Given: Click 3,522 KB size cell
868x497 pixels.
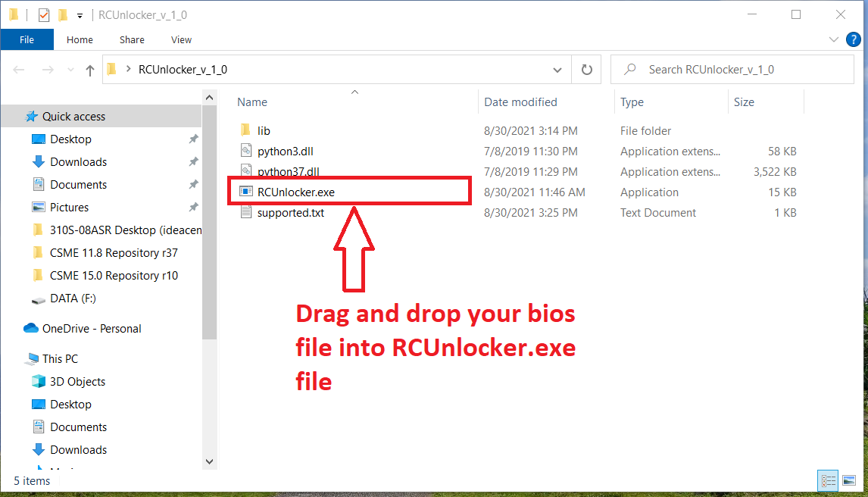Looking at the screenshot, I should (x=774, y=172).
